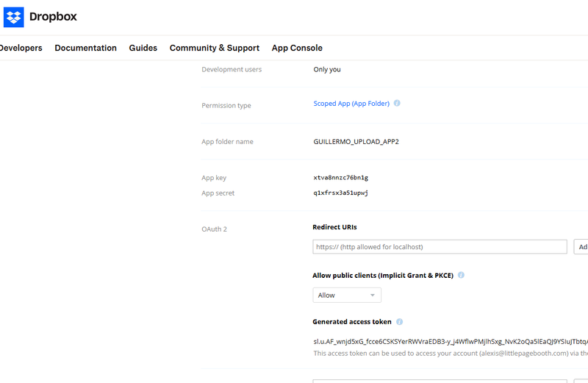Screen dimensions: 588x383
Task: Switch to App Console page
Action: pos(297,48)
